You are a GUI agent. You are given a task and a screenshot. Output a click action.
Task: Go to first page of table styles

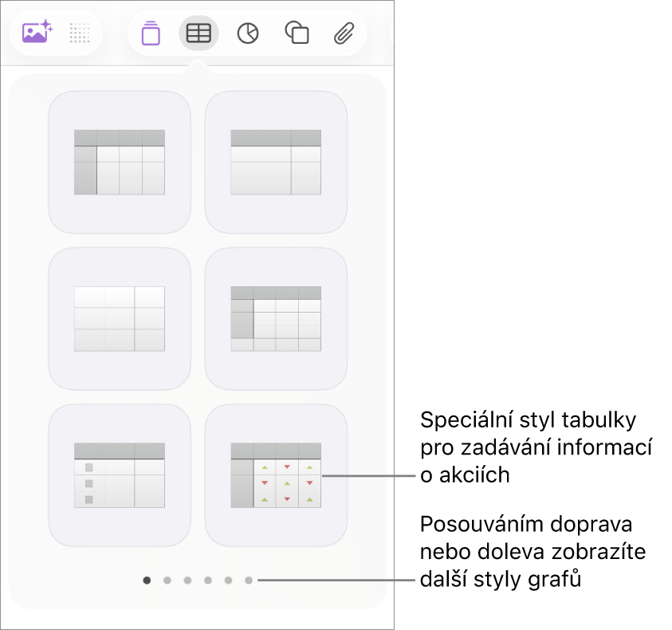[x=147, y=581]
